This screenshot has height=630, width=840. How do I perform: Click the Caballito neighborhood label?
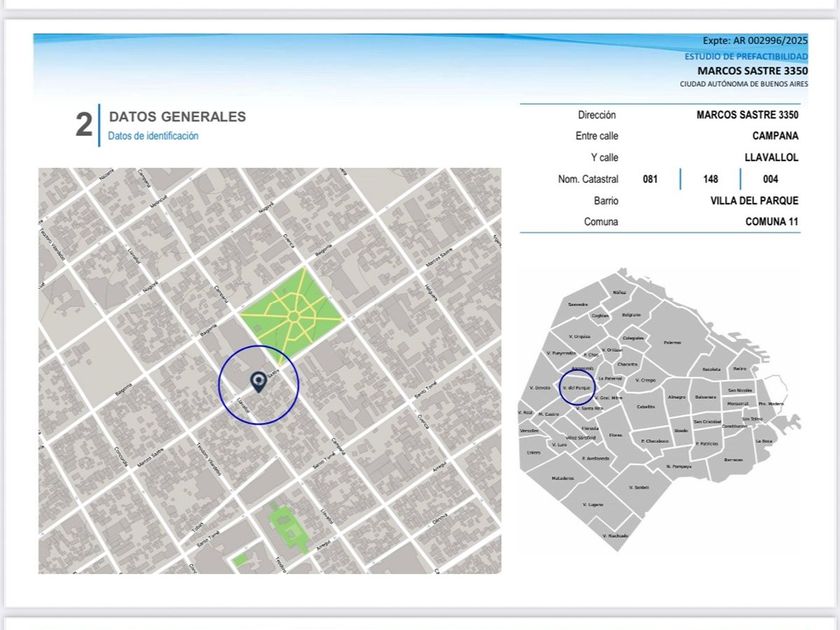646,407
